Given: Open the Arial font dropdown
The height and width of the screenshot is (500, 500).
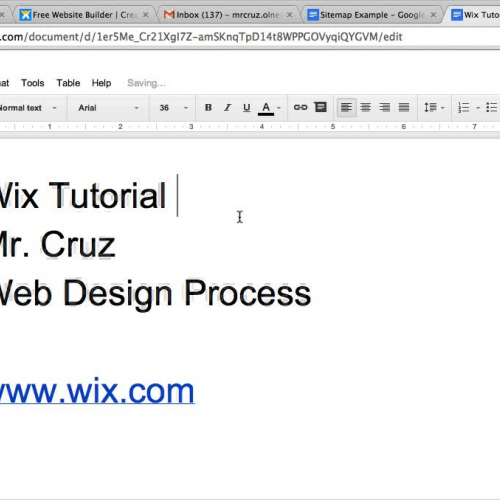Looking at the screenshot, I should pyautogui.click(x=108, y=108).
